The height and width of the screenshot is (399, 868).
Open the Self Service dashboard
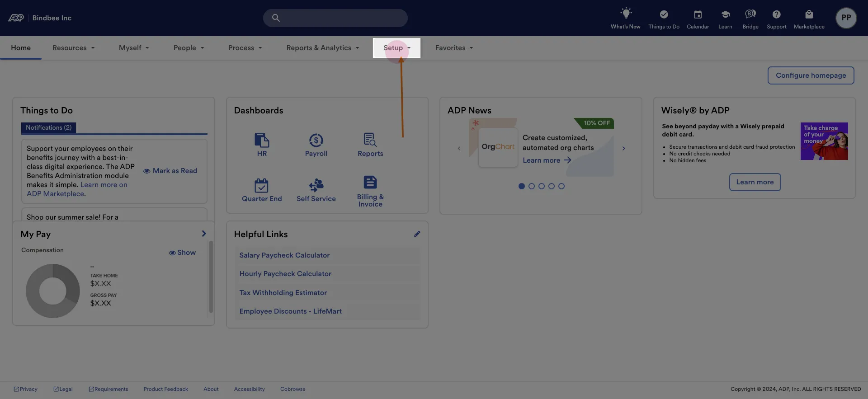pos(316,190)
